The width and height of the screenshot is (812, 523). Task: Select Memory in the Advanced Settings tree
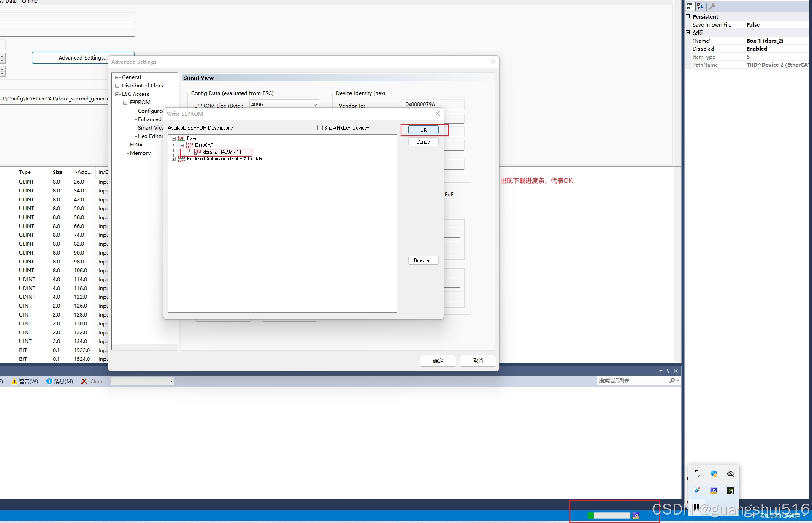[x=140, y=153]
